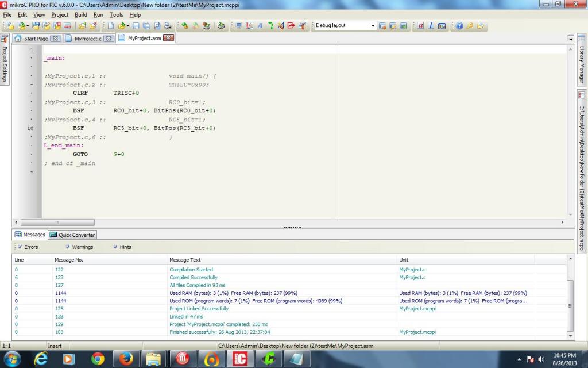
Task: Click the editor horizontal scrollbar thumb
Action: tap(57, 223)
